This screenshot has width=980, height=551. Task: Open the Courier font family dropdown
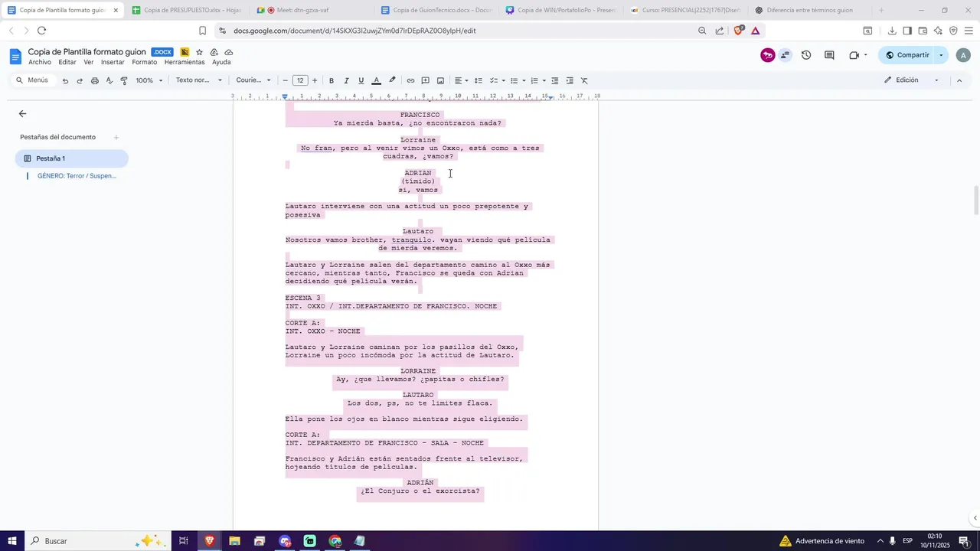pyautogui.click(x=253, y=80)
